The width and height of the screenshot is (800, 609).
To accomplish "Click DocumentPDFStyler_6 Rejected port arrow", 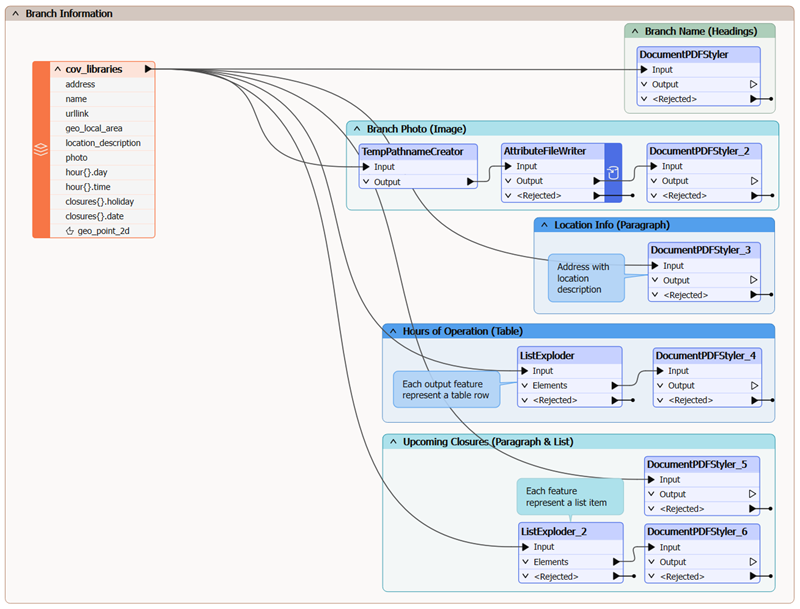I will (753, 576).
